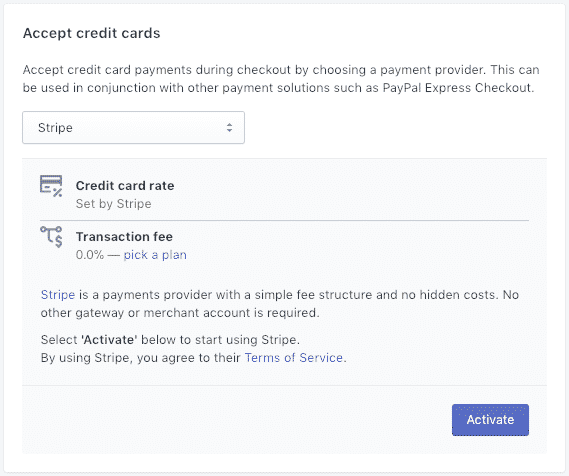569x476 pixels.
Task: Click the divider between rate and fee
Action: click(284, 220)
